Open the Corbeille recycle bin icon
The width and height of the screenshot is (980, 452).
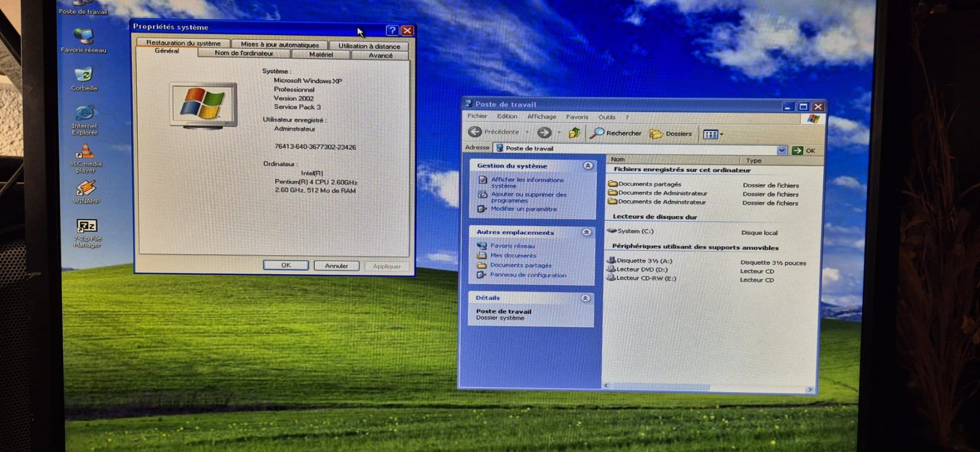[84, 79]
